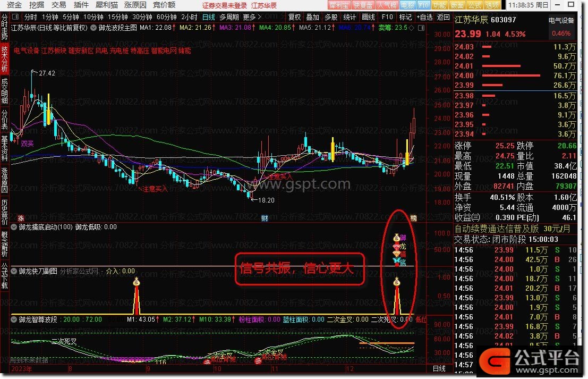Screen dimensions: 588x379
Task: Click the 标记 button
Action: tap(405, 17)
